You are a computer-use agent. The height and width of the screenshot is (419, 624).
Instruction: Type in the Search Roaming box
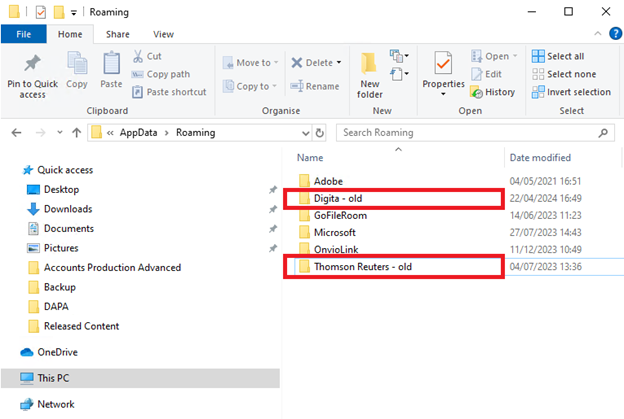tap(470, 132)
